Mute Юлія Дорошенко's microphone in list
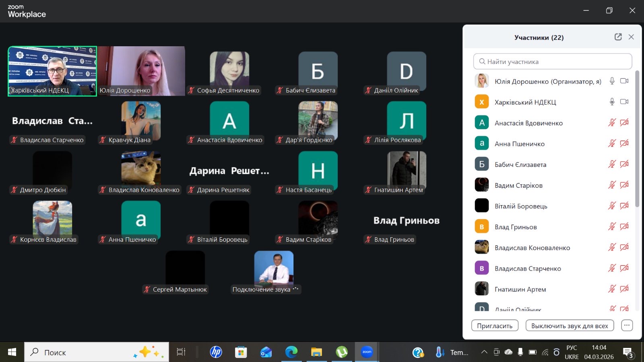 [612, 81]
